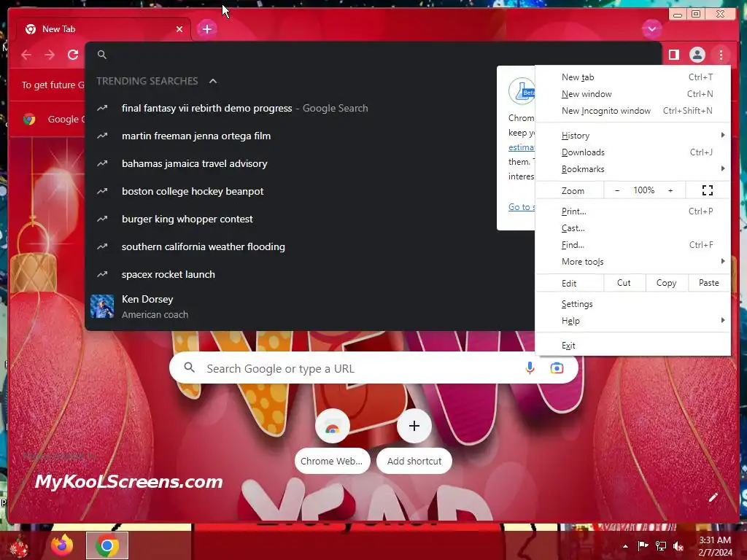
Task: Open the taskbar clock showing 3:31 AM
Action: (x=715, y=546)
